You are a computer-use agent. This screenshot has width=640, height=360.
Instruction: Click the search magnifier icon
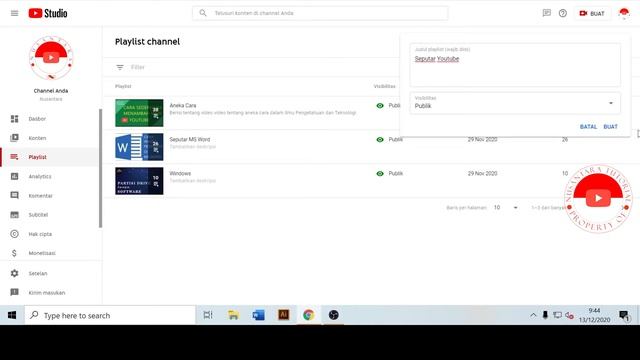[x=202, y=13]
